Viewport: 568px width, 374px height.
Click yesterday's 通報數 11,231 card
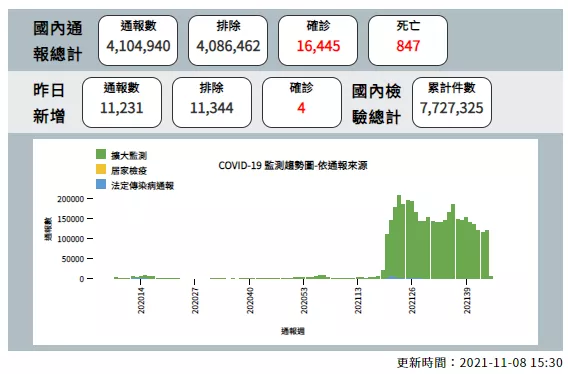pos(122,102)
